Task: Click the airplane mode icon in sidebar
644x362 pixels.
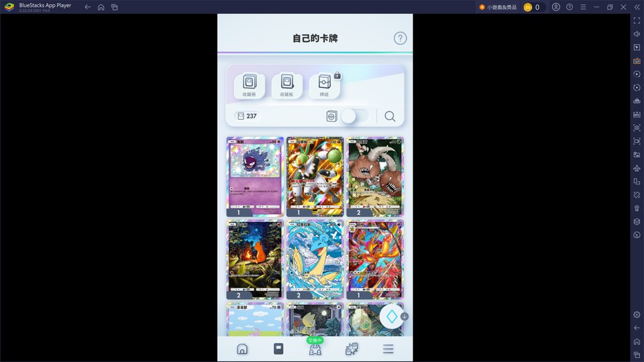Action: pyautogui.click(x=637, y=168)
